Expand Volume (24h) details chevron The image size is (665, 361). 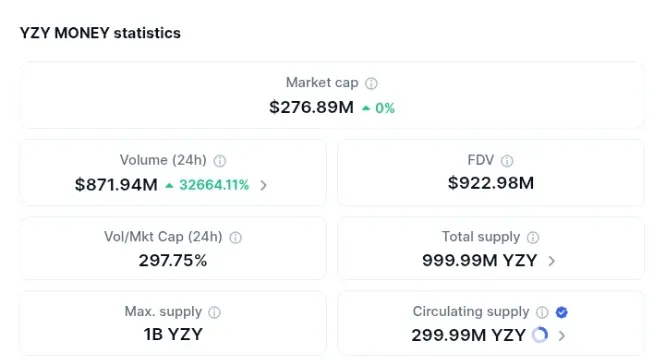click(263, 185)
